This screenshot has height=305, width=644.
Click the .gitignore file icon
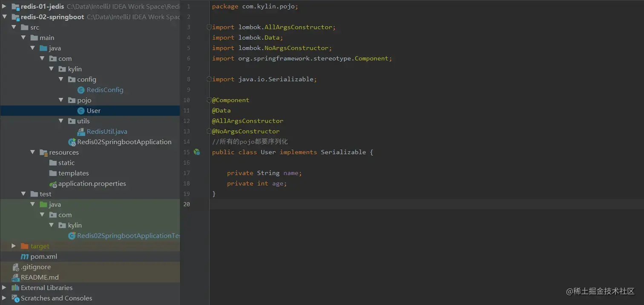pyautogui.click(x=16, y=267)
